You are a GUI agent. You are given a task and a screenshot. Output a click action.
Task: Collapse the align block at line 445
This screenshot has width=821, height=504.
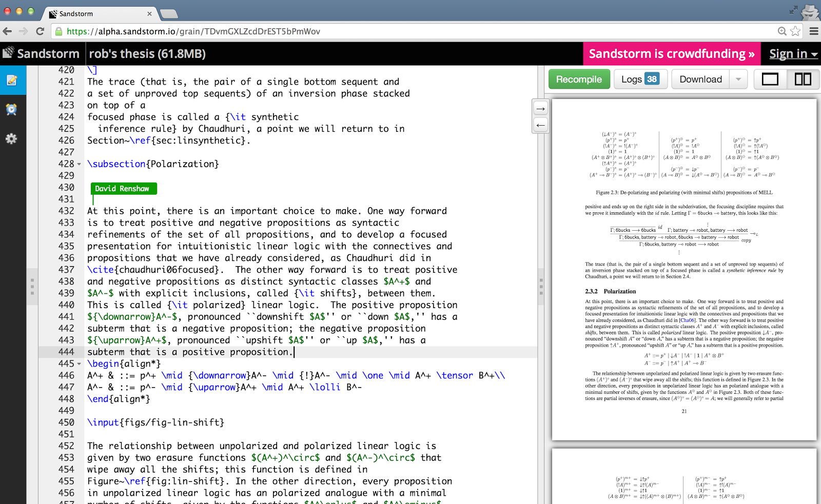(x=79, y=364)
